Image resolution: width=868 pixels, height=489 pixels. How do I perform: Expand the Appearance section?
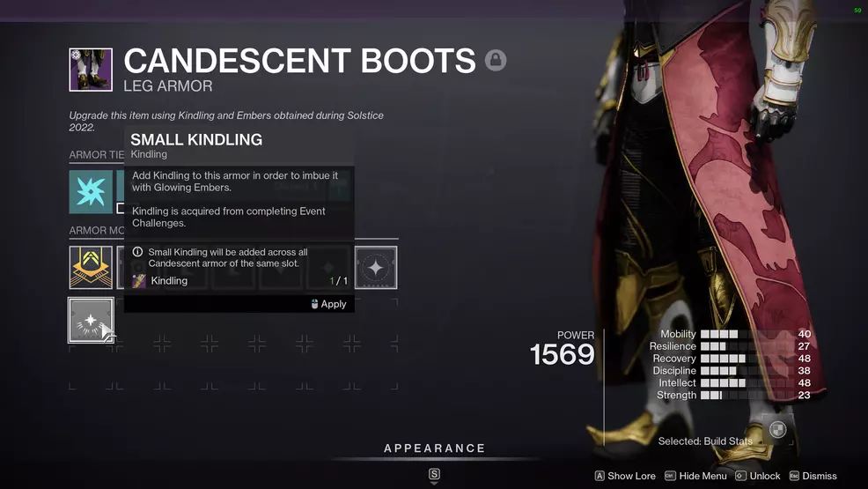pyautogui.click(x=435, y=448)
